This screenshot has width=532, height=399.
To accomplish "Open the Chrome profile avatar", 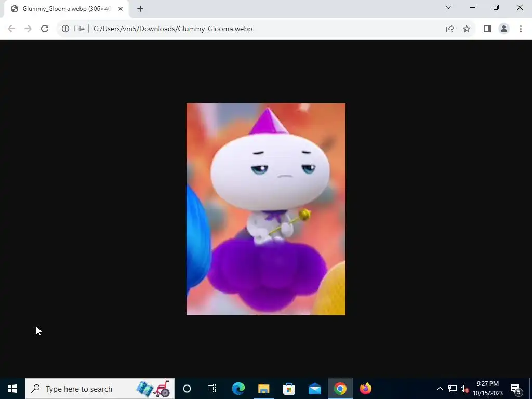I will pyautogui.click(x=504, y=29).
